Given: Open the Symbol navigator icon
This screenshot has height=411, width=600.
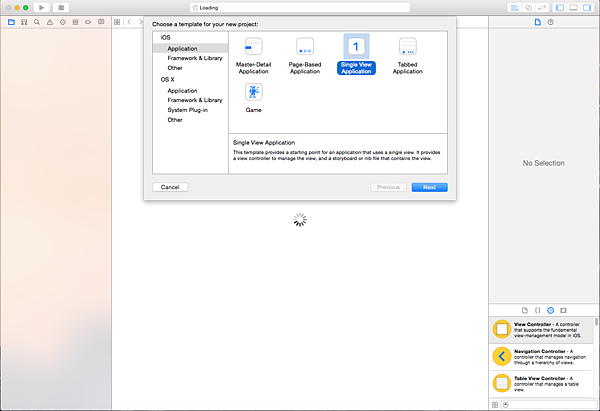Looking at the screenshot, I should [x=24, y=22].
